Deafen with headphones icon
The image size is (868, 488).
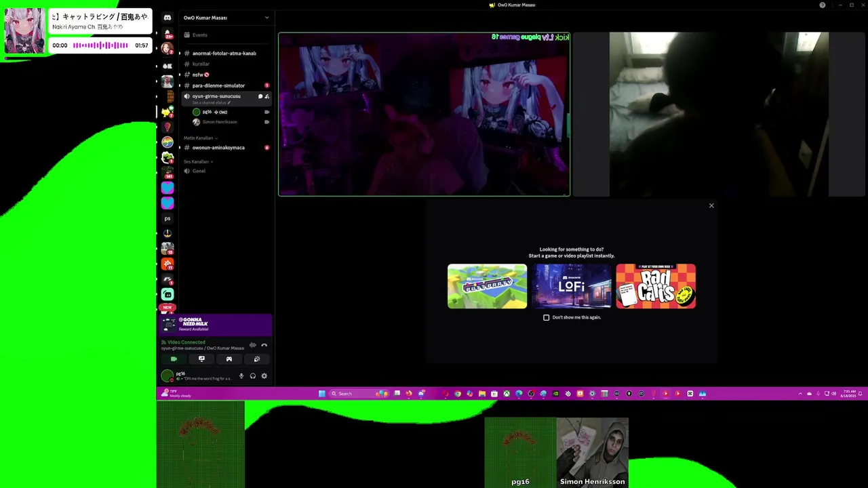point(253,376)
